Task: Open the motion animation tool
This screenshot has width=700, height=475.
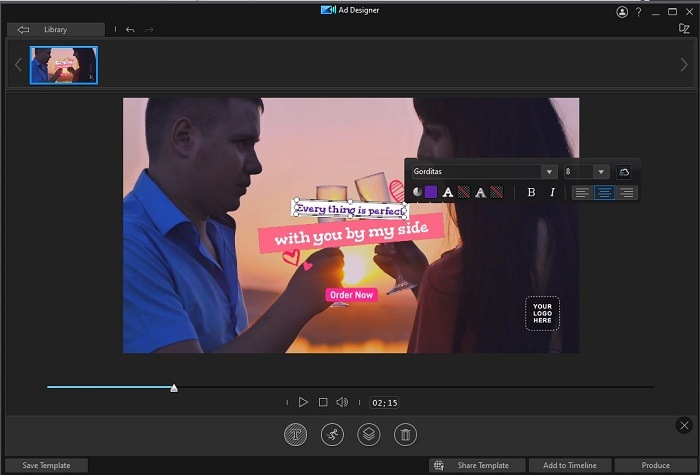Action: [x=332, y=434]
